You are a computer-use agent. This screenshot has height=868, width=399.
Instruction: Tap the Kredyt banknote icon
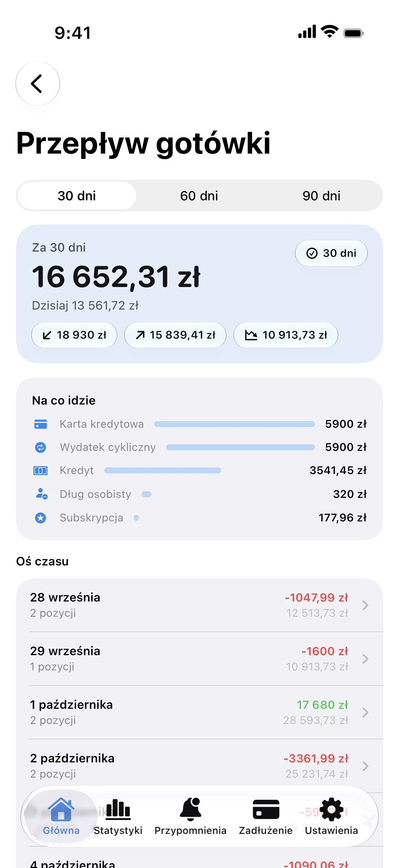(41, 470)
